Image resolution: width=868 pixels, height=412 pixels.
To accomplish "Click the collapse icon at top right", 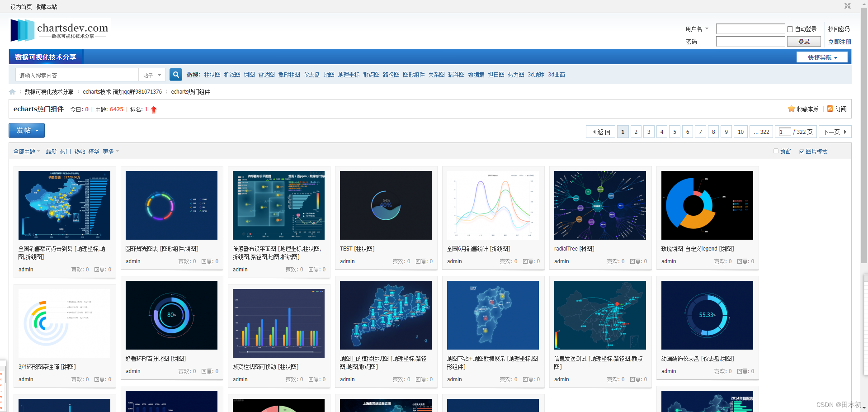I will (x=848, y=6).
